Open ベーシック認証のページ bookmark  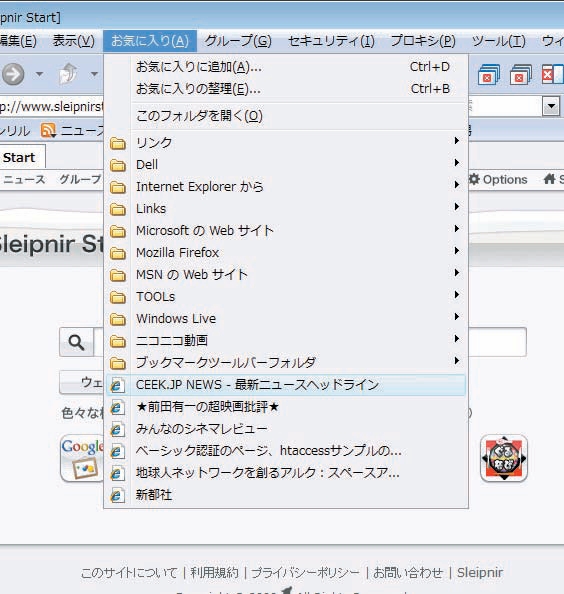coord(286,451)
